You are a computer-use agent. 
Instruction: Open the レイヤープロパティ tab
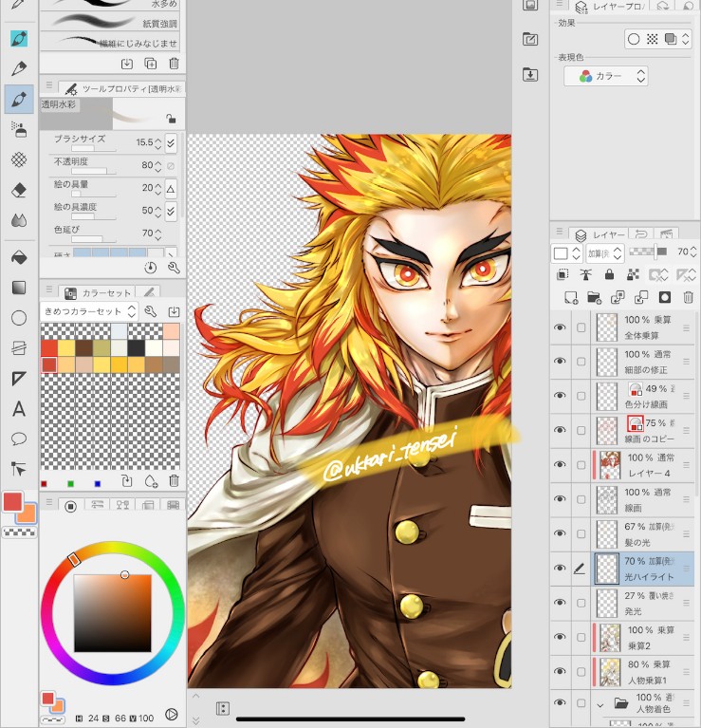point(609,7)
